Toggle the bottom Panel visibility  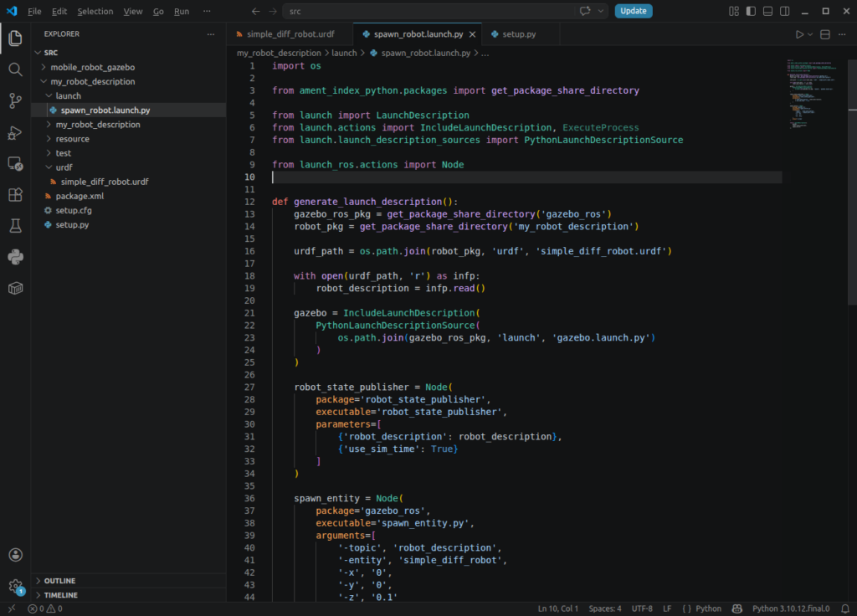[768, 11]
